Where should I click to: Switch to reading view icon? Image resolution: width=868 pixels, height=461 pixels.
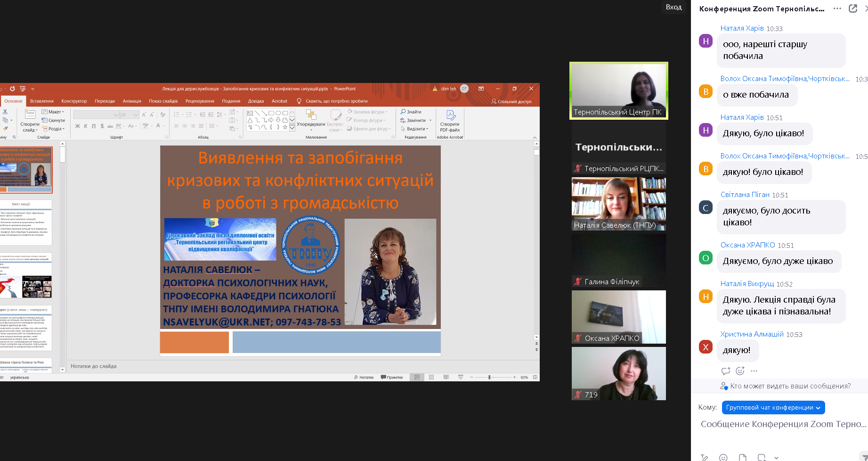pos(446,377)
